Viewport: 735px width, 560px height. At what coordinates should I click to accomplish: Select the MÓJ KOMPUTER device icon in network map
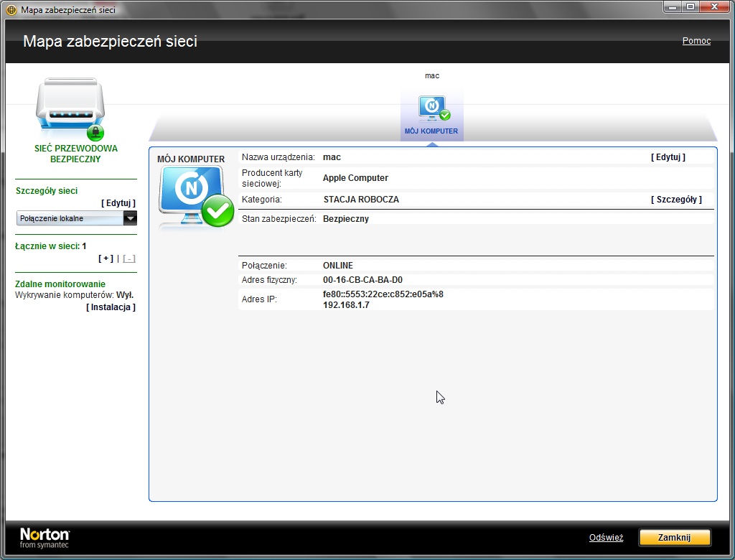(x=431, y=113)
